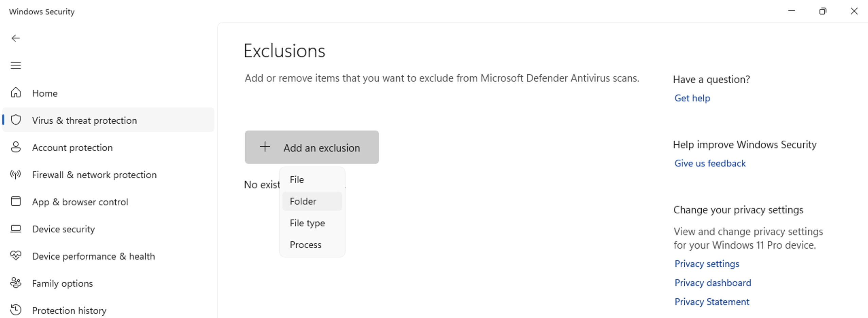Click the Give us feedback link

coord(710,163)
